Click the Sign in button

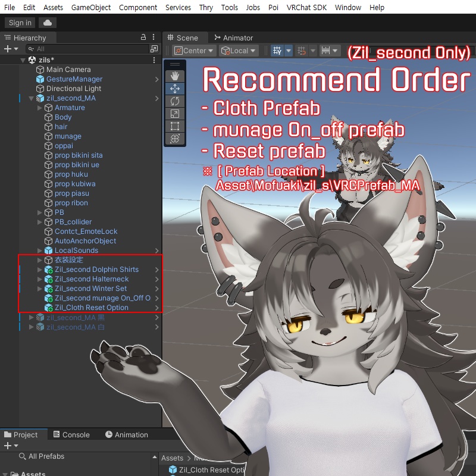(x=20, y=23)
